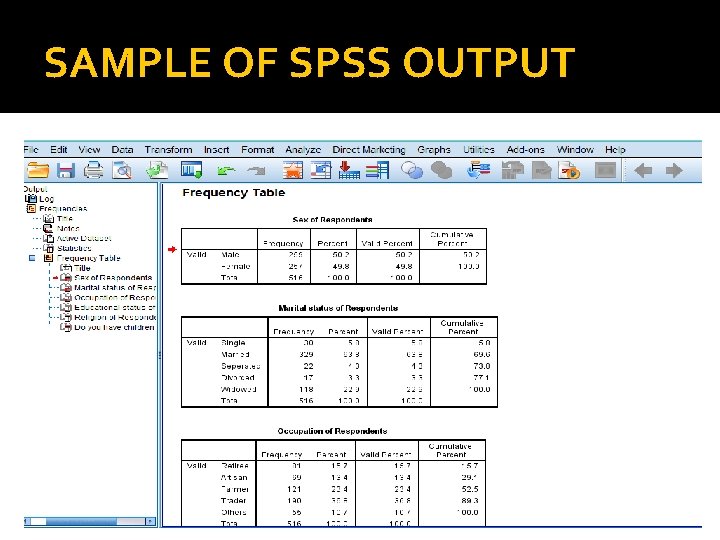The image size is (720, 540).
Task: Open the Transform menu
Action: pyautogui.click(x=169, y=150)
